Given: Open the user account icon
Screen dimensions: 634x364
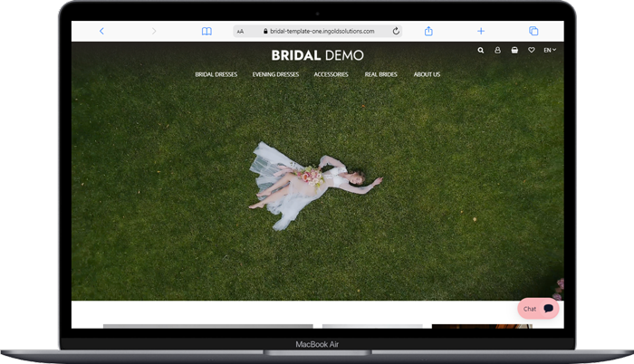Looking at the screenshot, I should (497, 50).
